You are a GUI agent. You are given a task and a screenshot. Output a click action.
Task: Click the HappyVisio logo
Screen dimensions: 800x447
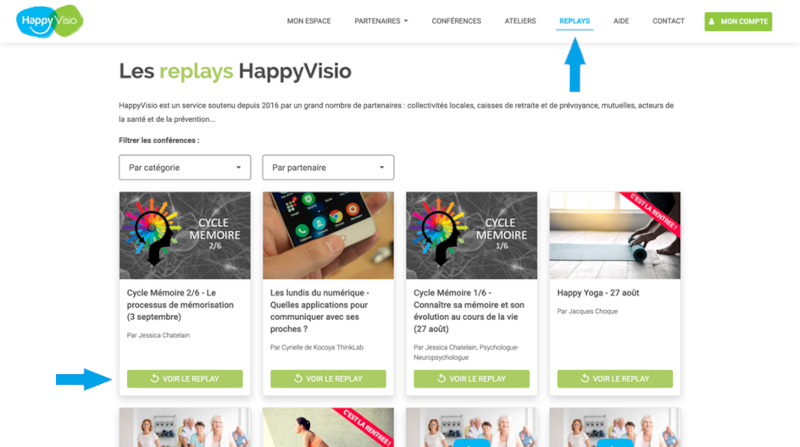(49, 21)
